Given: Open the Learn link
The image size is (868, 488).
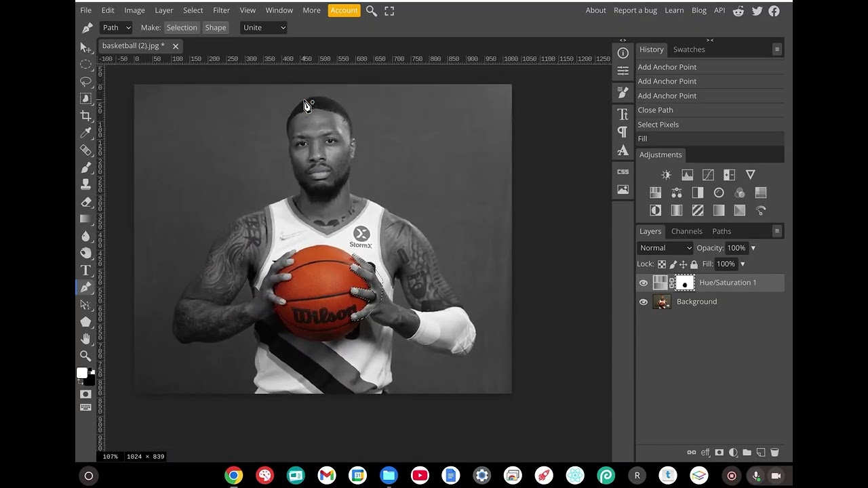Looking at the screenshot, I should click(674, 10).
